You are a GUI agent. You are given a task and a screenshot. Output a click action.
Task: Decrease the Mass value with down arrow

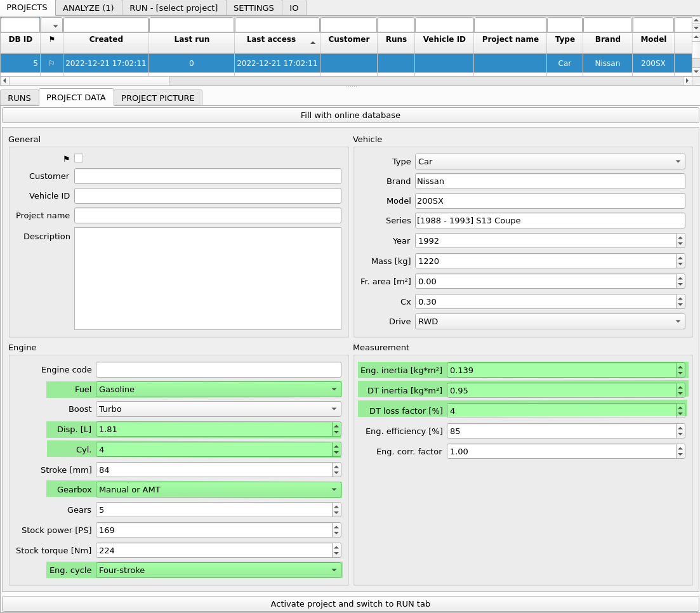(680, 264)
